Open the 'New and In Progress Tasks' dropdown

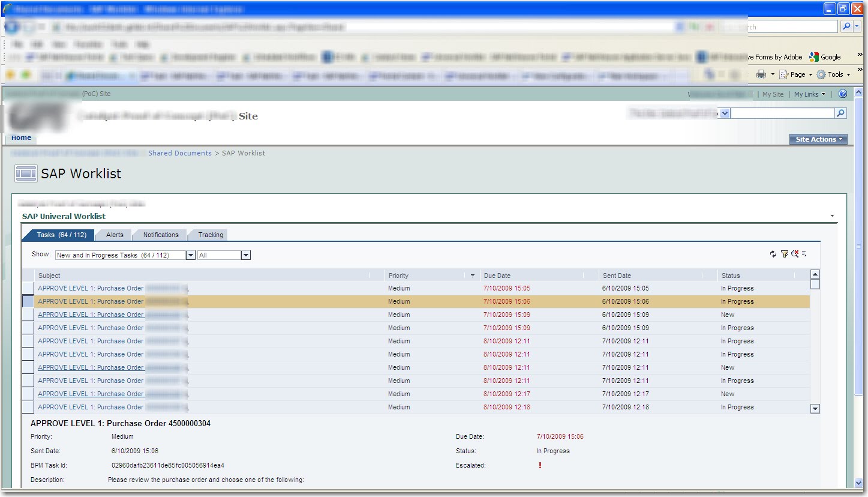pyautogui.click(x=190, y=255)
